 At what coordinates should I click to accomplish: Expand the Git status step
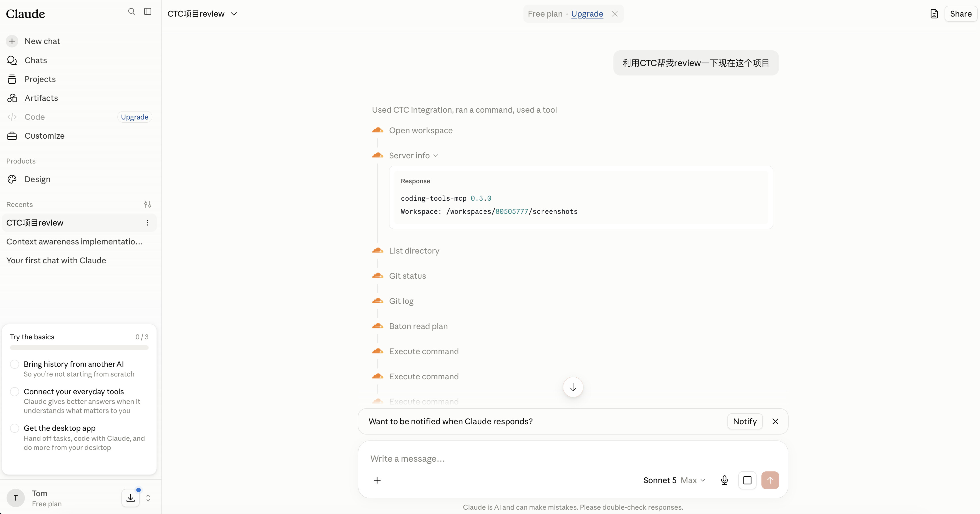coord(407,276)
